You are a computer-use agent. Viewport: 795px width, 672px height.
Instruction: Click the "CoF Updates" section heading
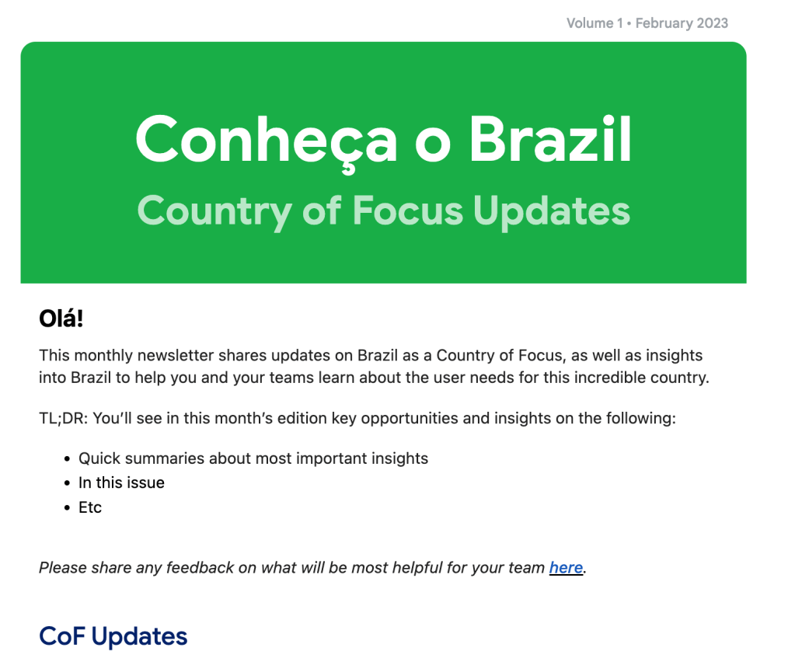click(x=113, y=636)
